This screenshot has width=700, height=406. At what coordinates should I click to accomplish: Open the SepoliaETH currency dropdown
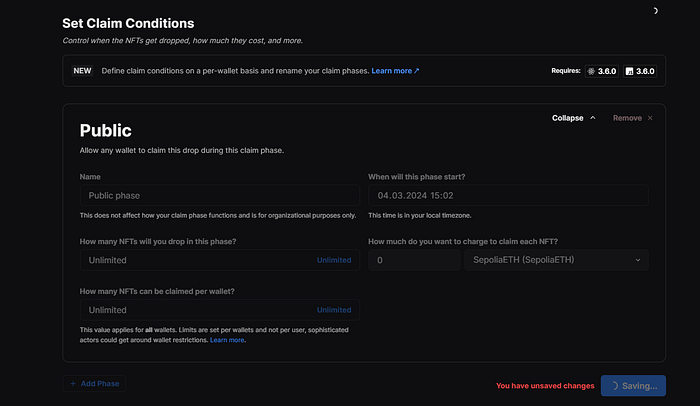(553, 260)
